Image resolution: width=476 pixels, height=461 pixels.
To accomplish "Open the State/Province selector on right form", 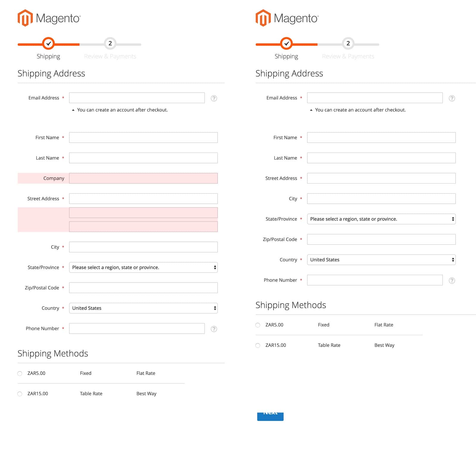I will click(381, 219).
